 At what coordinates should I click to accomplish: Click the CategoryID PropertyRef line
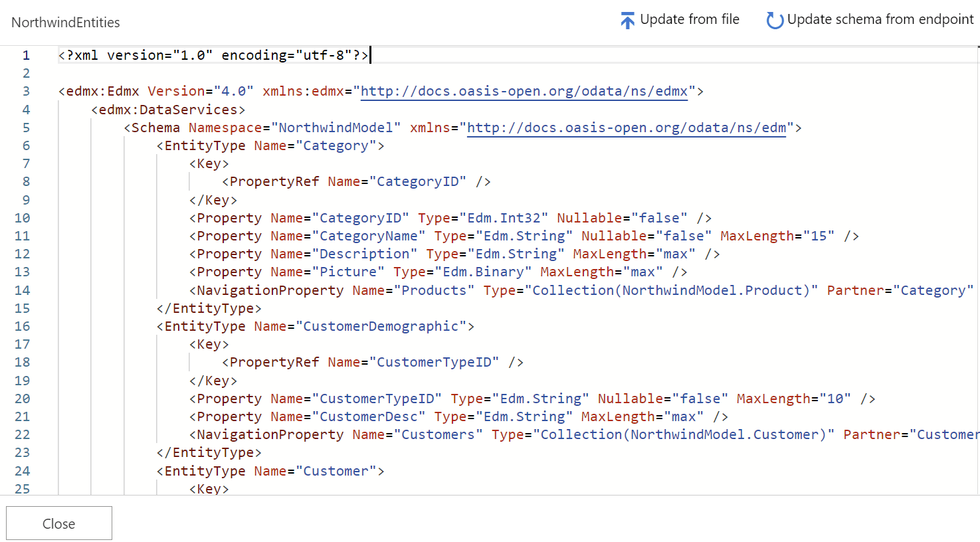point(356,181)
